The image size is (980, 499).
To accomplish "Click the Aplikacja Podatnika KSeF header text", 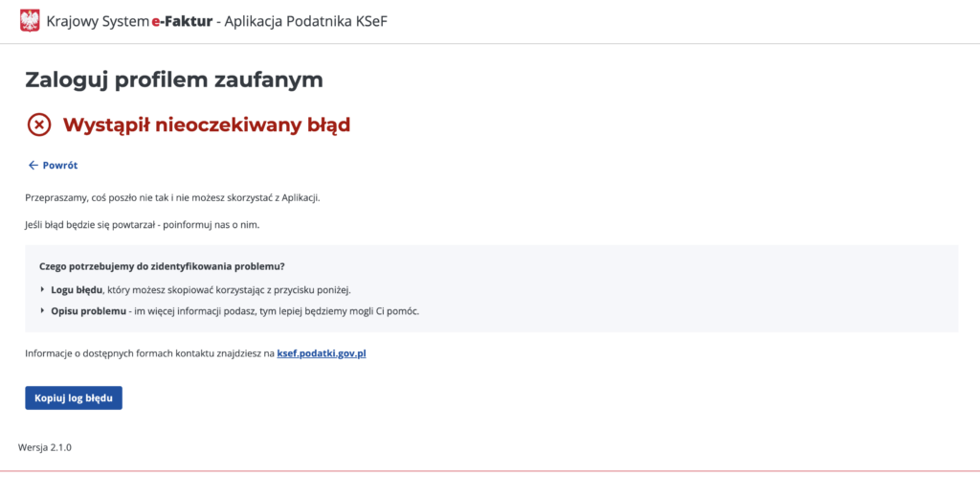I will click(x=305, y=21).
